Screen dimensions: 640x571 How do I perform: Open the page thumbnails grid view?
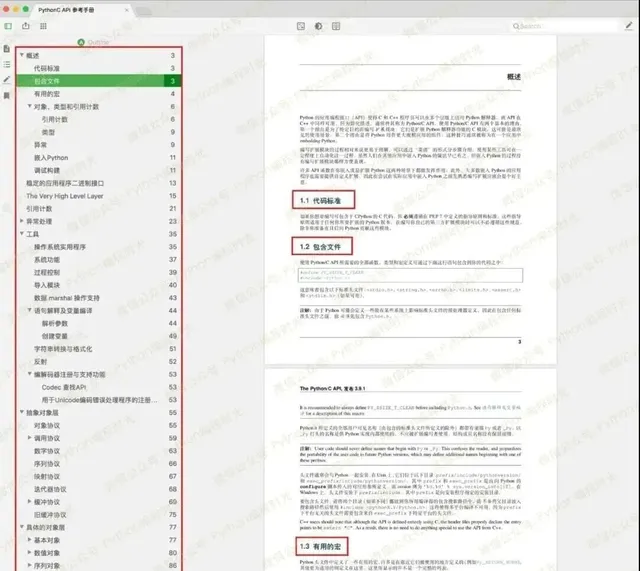click(43, 26)
